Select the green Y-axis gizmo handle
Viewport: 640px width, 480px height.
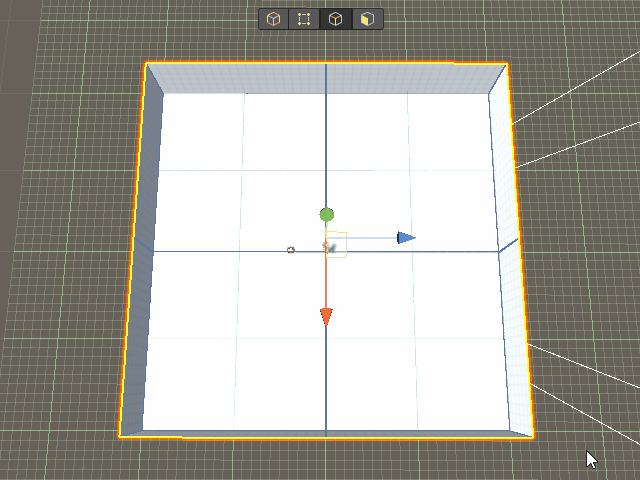(x=326, y=214)
